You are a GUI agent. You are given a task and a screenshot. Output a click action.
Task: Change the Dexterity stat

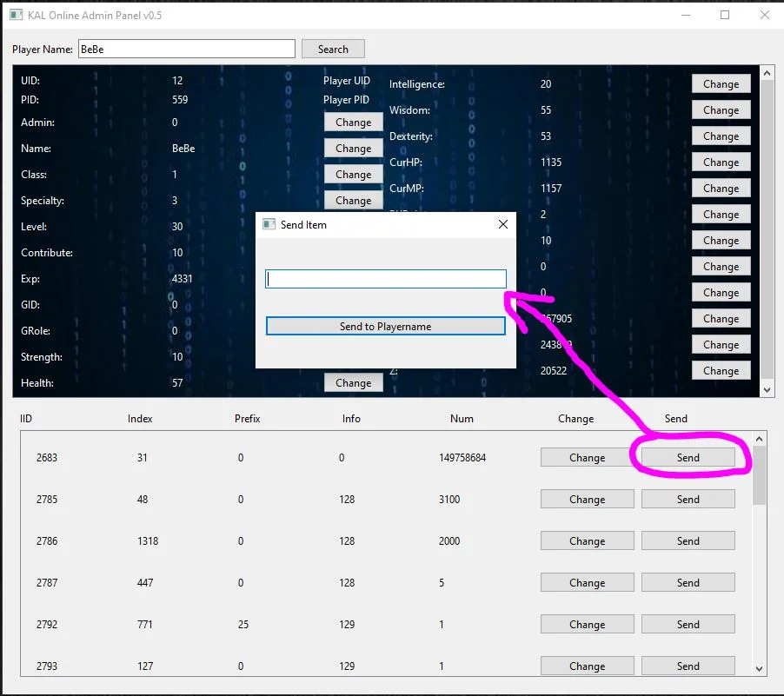[x=721, y=136]
